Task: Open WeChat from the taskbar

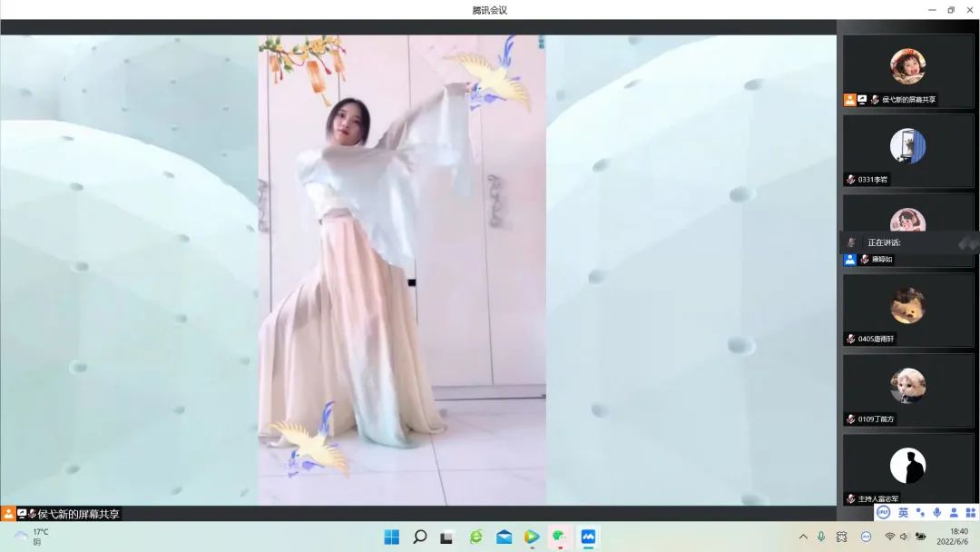Action: tap(560, 537)
